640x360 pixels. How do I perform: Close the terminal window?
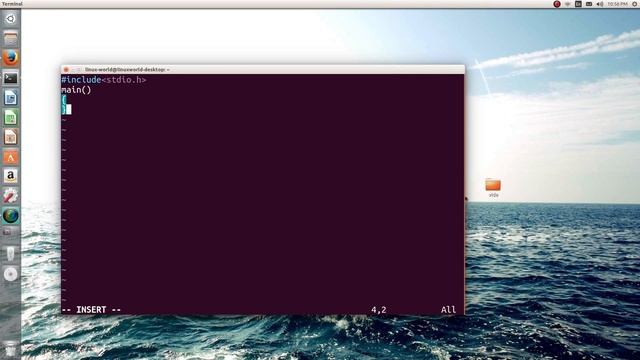(x=66, y=70)
